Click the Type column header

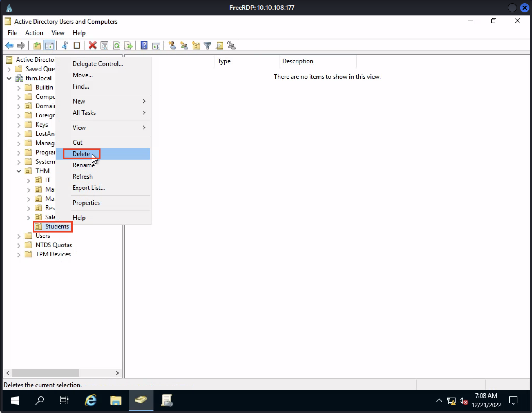[247, 61]
